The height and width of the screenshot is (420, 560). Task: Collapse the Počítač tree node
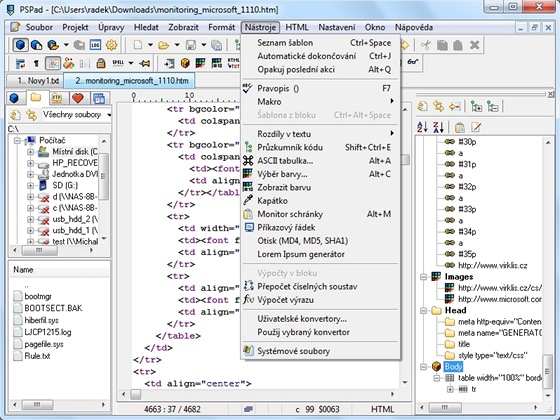tap(17, 140)
